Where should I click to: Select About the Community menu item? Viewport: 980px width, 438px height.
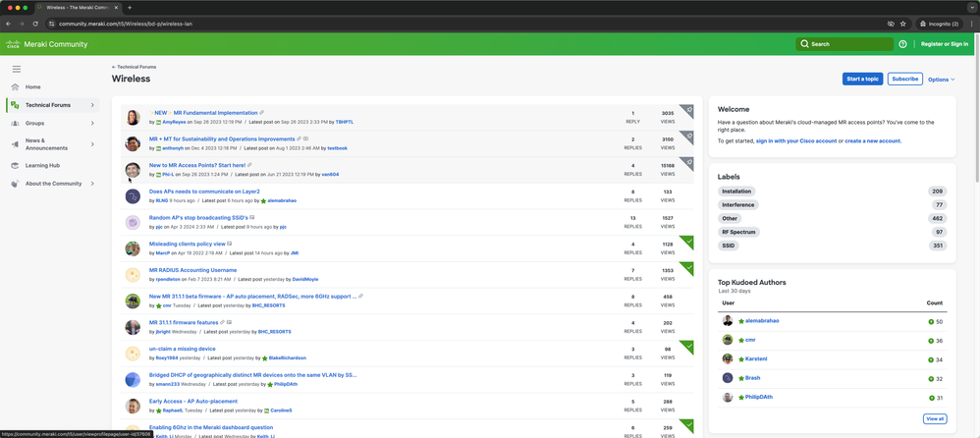click(54, 184)
